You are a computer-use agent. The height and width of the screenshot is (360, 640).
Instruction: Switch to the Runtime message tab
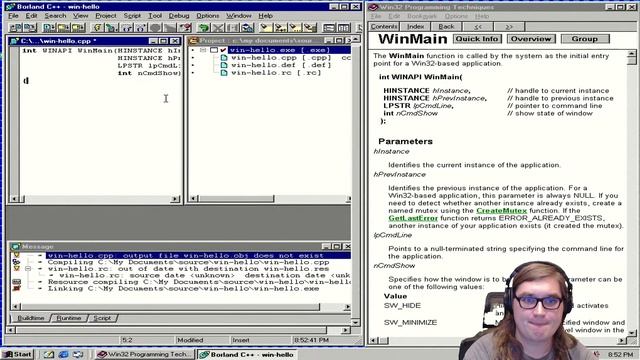pyautogui.click(x=69, y=318)
